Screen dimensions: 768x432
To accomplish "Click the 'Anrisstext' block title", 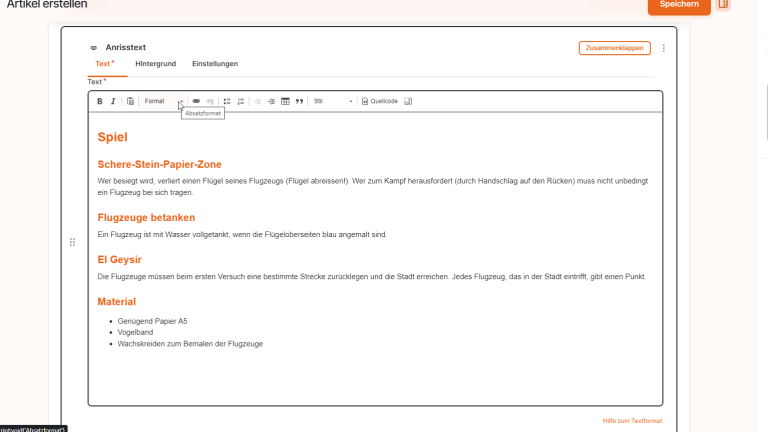I will (126, 48).
